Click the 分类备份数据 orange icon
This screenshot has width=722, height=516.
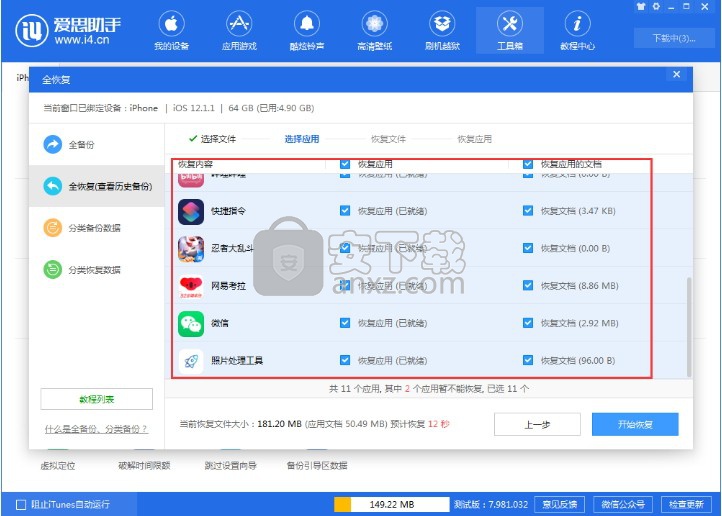coord(52,228)
